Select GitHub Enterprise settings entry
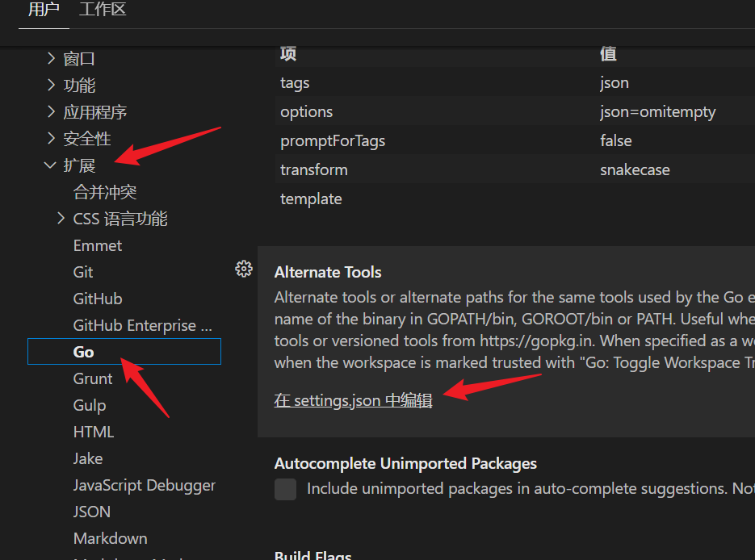This screenshot has width=755, height=560. [x=142, y=325]
